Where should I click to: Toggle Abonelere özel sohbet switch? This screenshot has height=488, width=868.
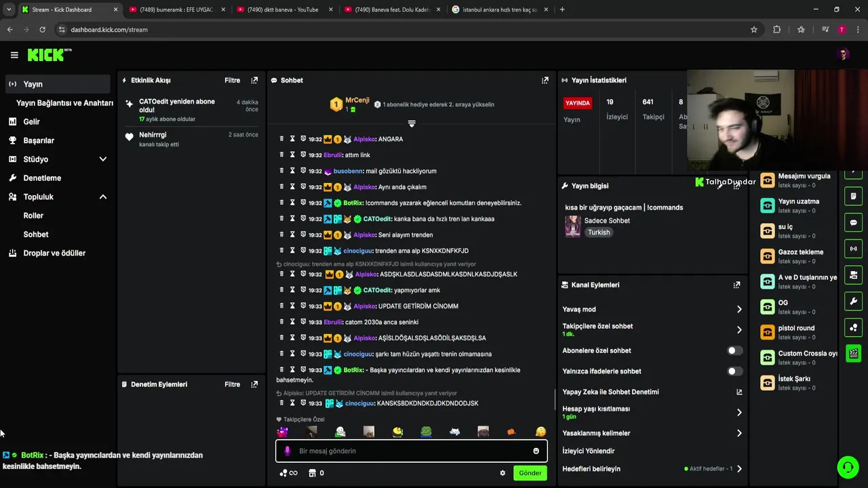(x=735, y=350)
